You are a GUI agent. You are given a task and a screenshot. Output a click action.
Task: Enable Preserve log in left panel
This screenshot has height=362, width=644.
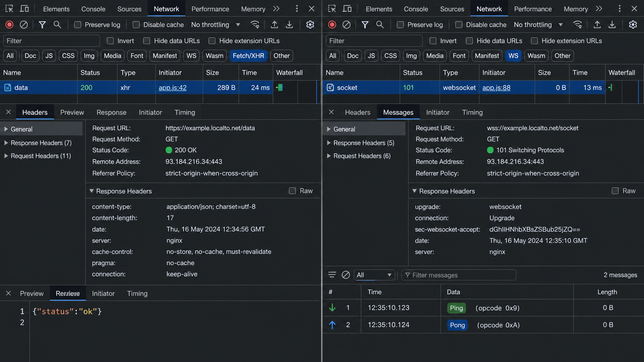click(78, 25)
